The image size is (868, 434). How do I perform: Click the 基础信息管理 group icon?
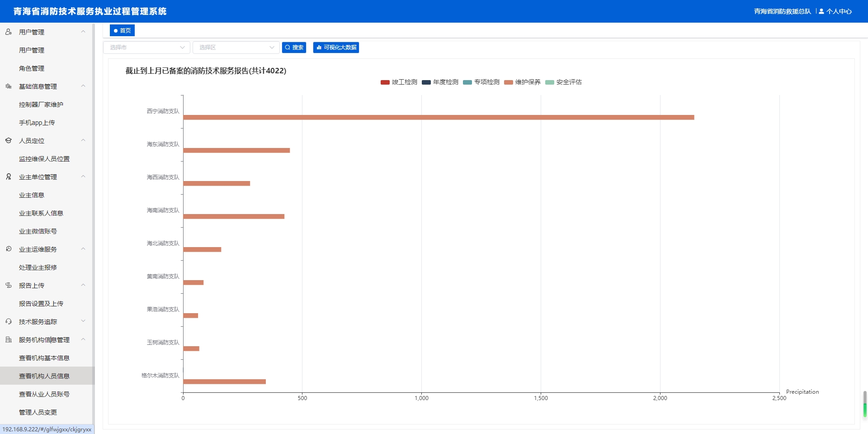(9, 86)
